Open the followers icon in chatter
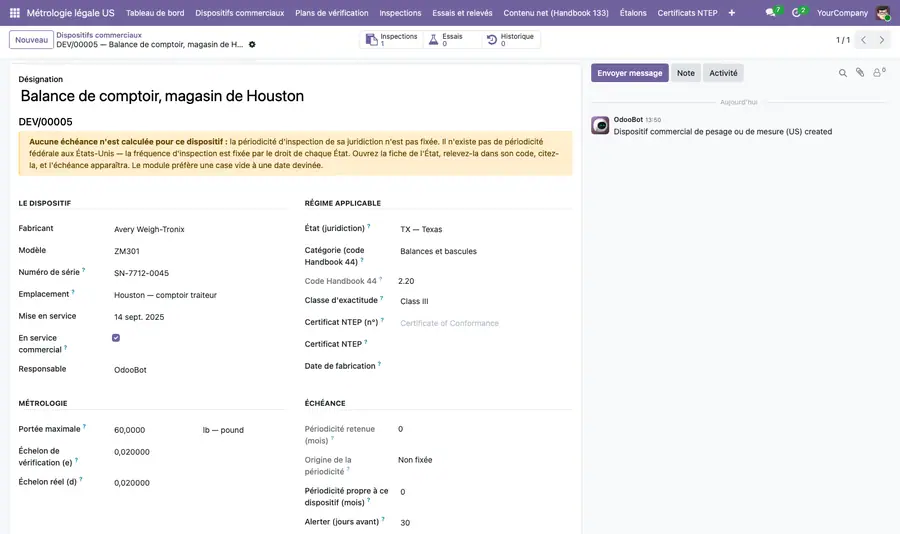 coord(878,72)
